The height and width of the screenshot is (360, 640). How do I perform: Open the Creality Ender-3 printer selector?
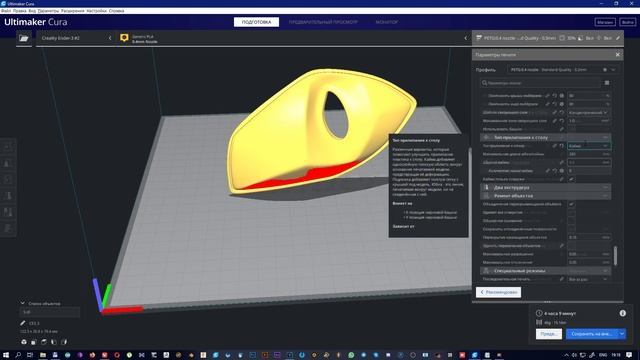[76, 38]
